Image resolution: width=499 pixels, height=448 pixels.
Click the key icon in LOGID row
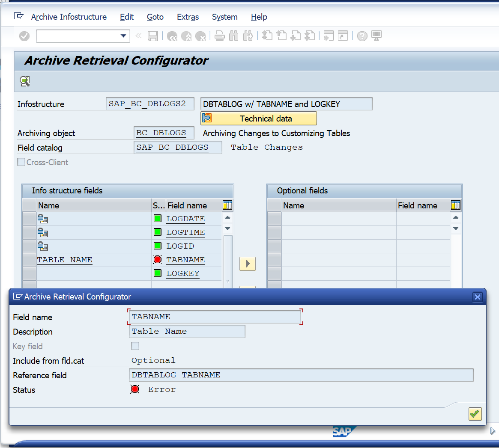pos(43,246)
